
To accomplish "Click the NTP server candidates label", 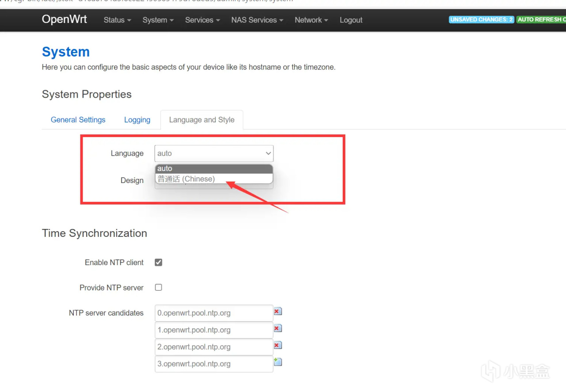I will (x=106, y=313).
